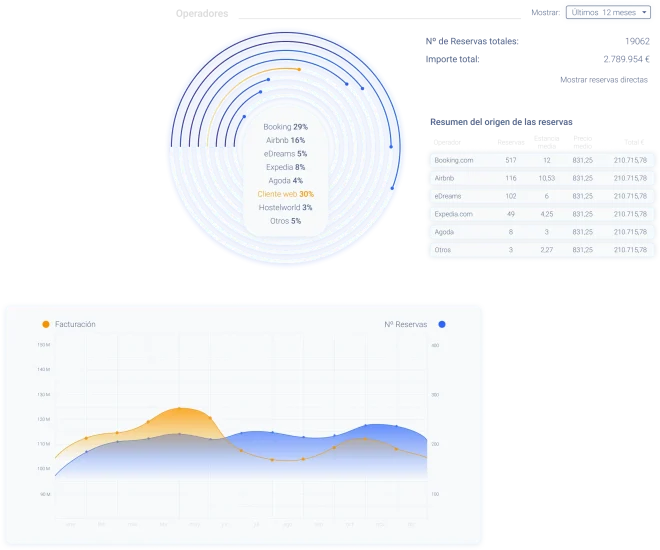Click Expedia 8% label in radial chart
This screenshot has height=550, width=660.
(x=285, y=167)
